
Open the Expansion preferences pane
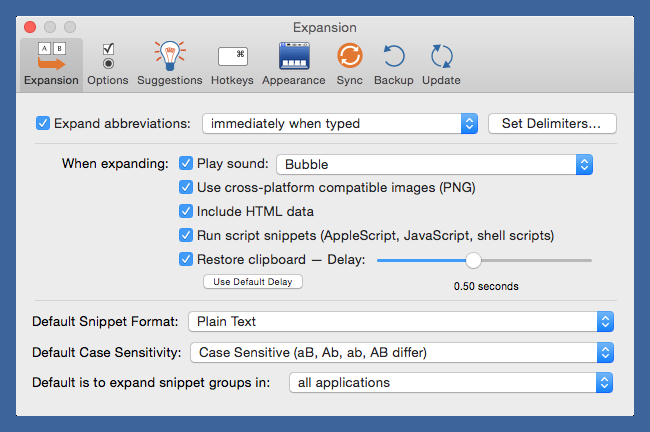(51, 63)
